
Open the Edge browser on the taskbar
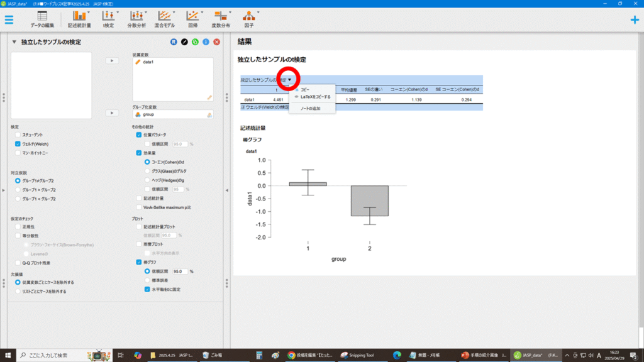(x=397, y=356)
